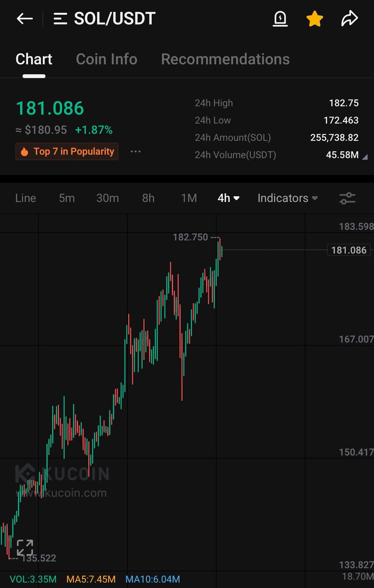Screen dimensions: 374x588
Task: Tap the MA5:7.45M indicator label
Action: click(x=91, y=579)
